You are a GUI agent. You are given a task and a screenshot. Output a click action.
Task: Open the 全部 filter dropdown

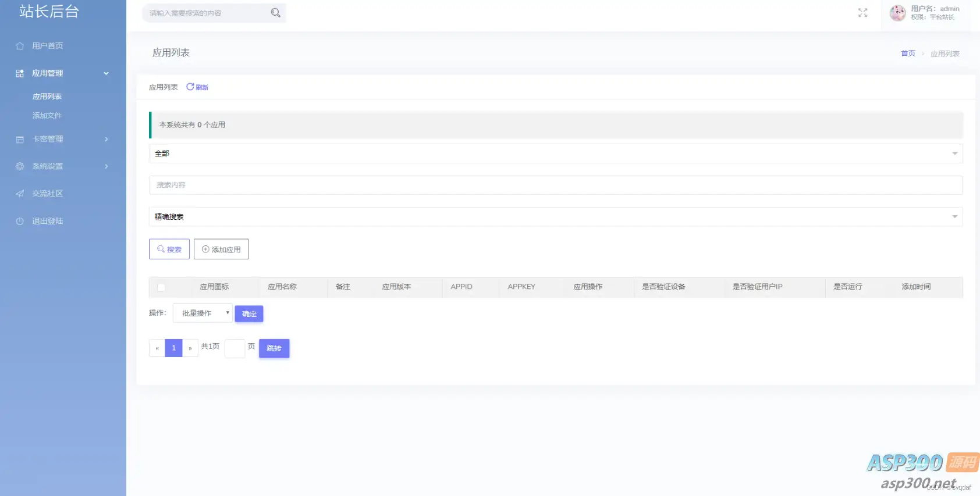(x=556, y=154)
